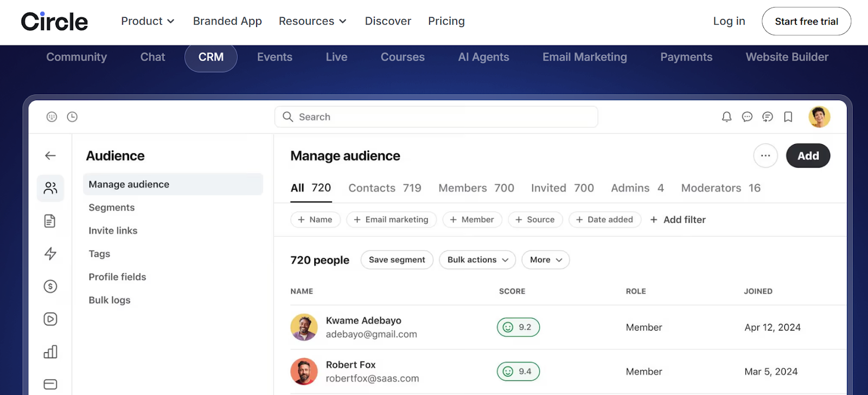
Task: Click the Circle logo
Action: coord(54,22)
